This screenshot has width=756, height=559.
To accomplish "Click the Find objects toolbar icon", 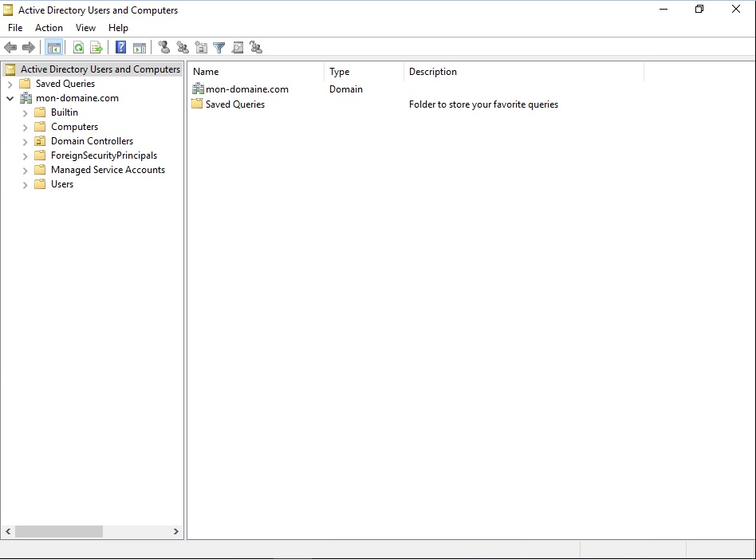I will (237, 47).
